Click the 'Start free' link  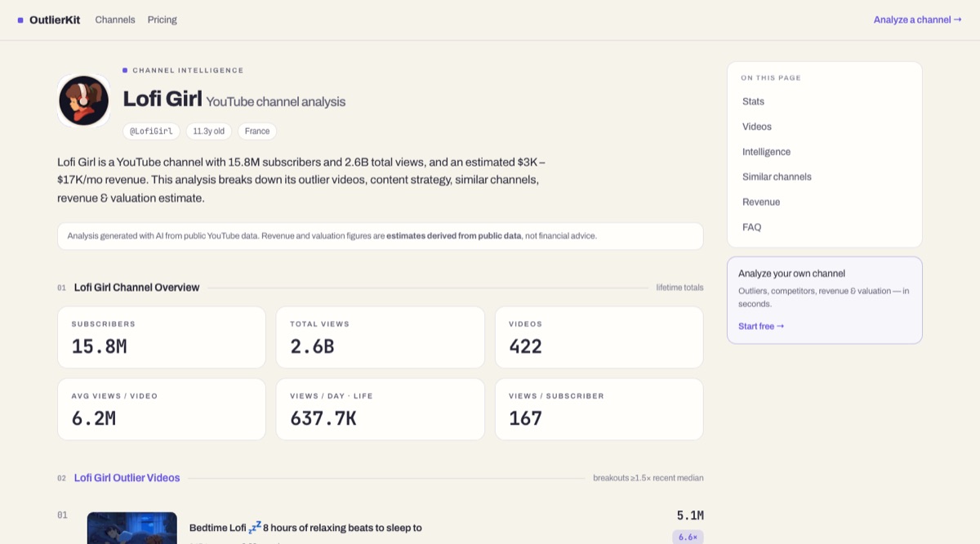click(761, 326)
